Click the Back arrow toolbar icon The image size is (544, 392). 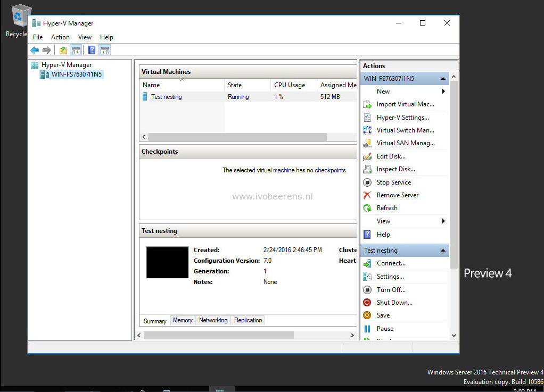click(35, 51)
